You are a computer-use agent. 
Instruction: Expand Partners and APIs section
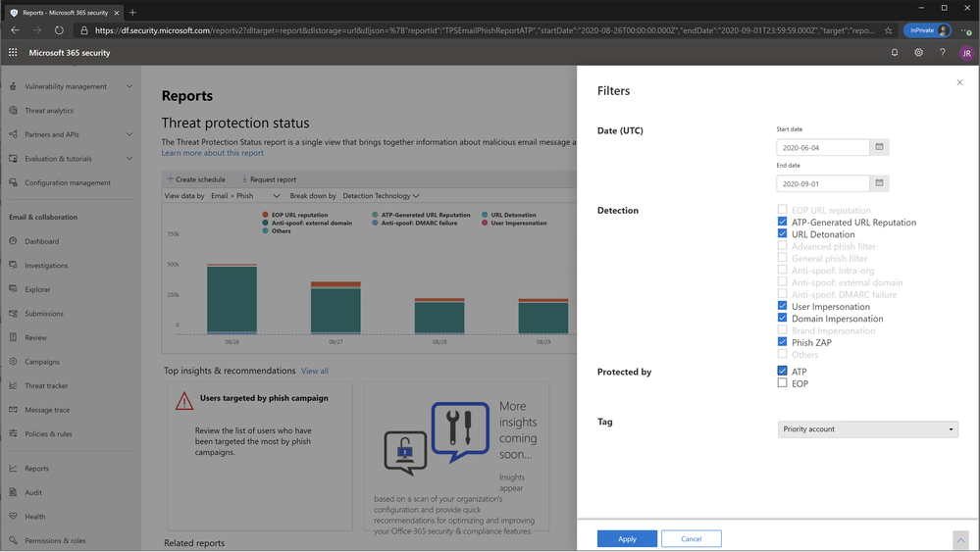[x=129, y=134]
